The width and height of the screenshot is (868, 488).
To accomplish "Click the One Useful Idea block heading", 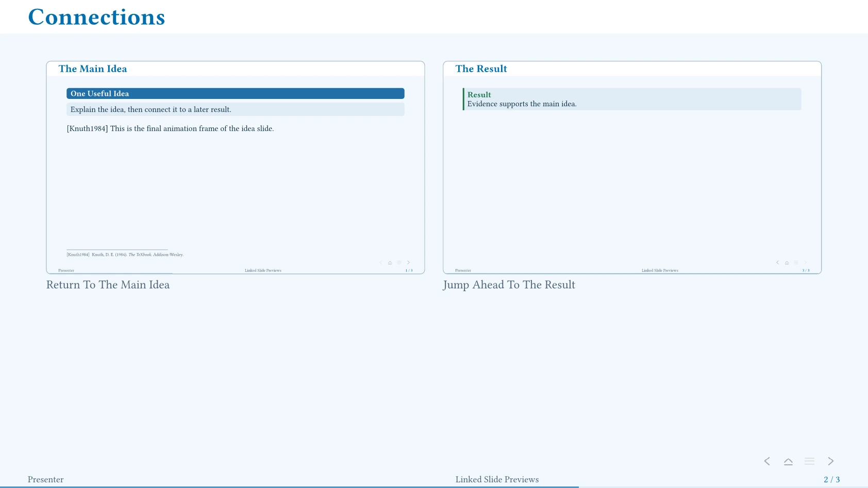I will pyautogui.click(x=236, y=93).
